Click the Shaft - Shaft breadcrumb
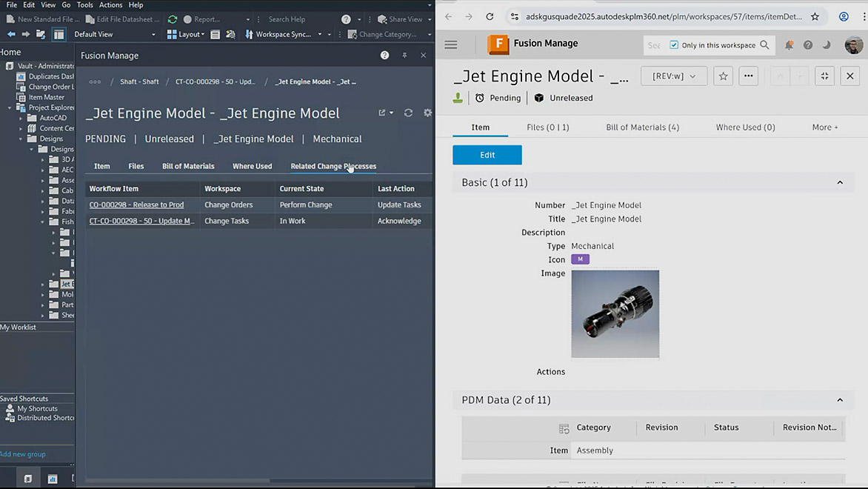 (x=139, y=82)
